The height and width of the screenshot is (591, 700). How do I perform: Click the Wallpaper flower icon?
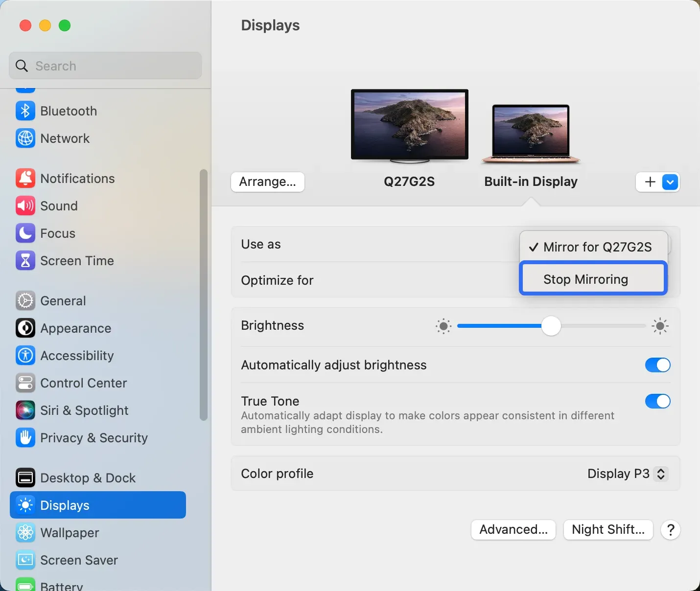tap(25, 533)
